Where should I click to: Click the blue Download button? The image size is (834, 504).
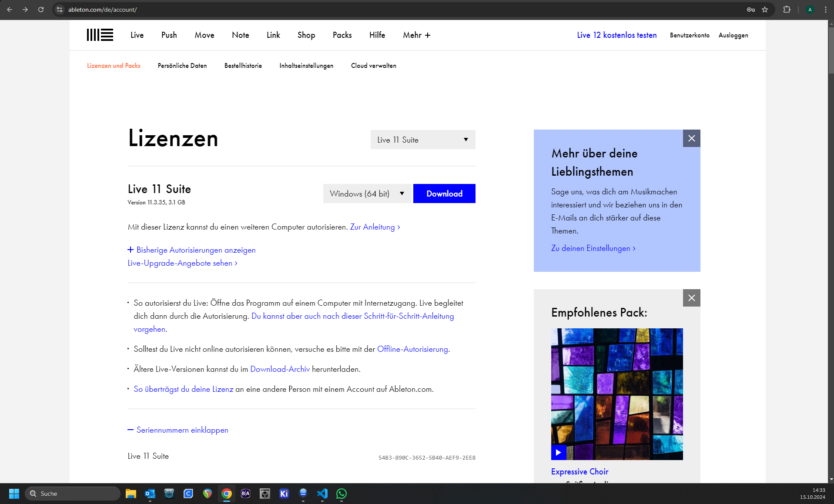coord(444,194)
